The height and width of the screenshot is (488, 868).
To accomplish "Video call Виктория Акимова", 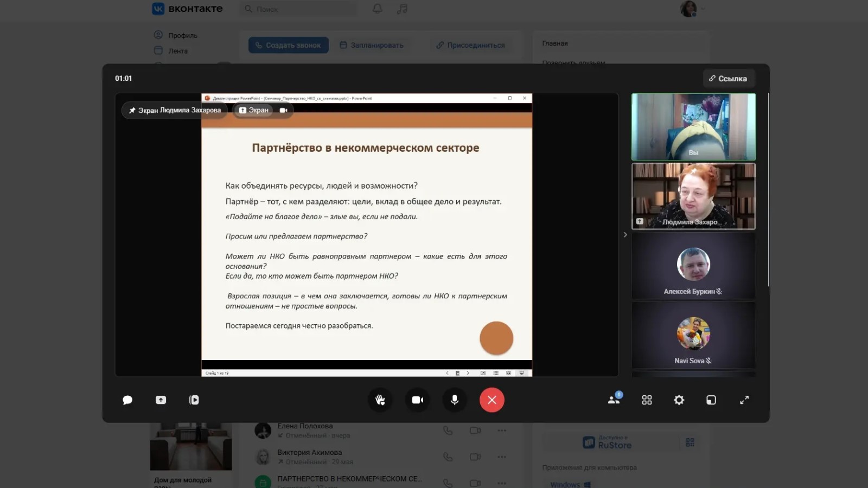I will pos(475,457).
